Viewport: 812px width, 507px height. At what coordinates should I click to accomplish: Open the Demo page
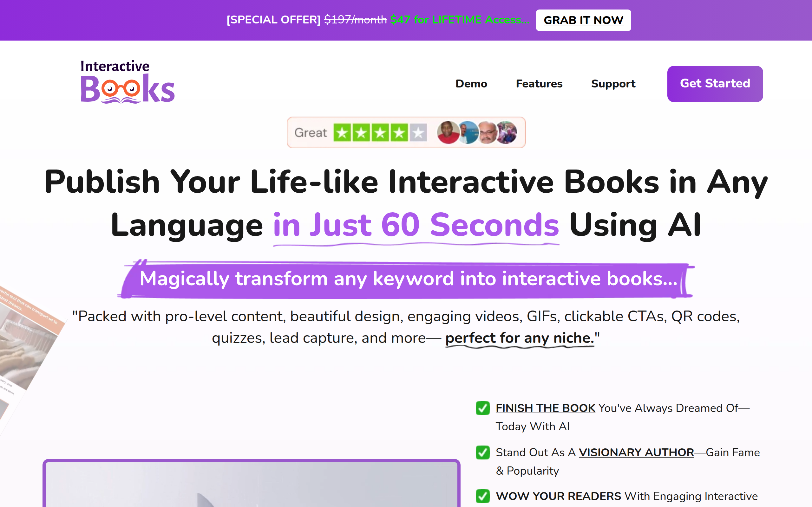471,84
